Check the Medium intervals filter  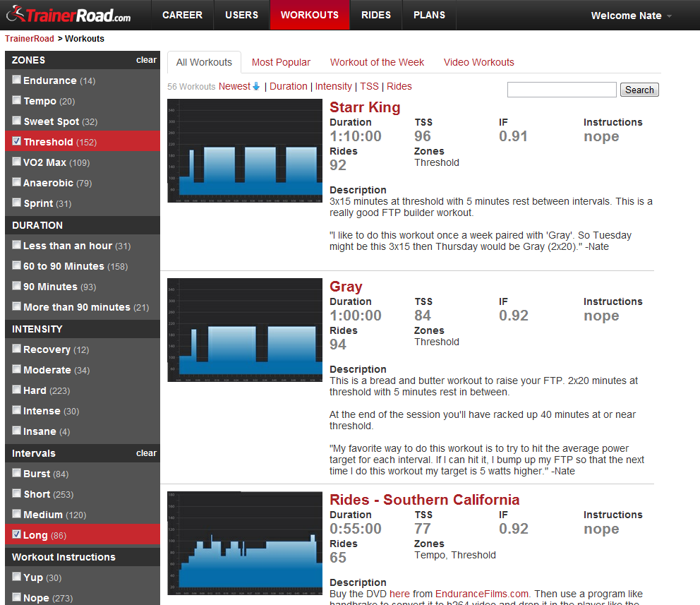click(16, 514)
